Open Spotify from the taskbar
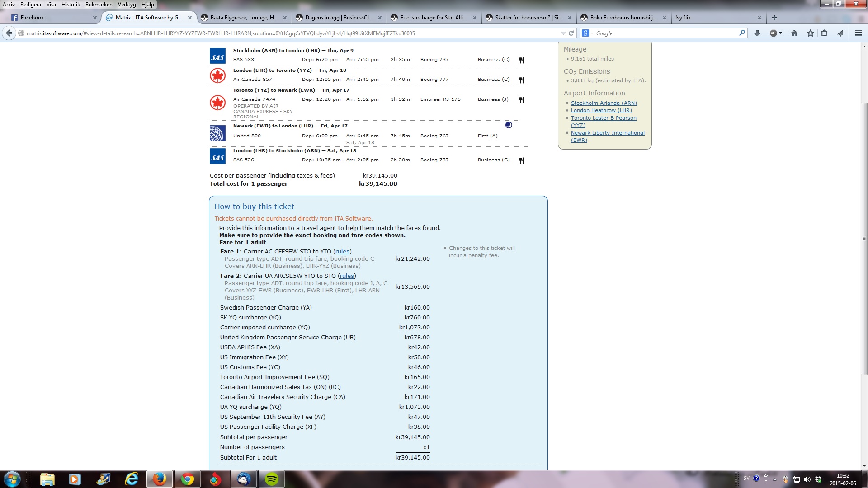Viewport: 868px width, 488px height. [x=271, y=479]
